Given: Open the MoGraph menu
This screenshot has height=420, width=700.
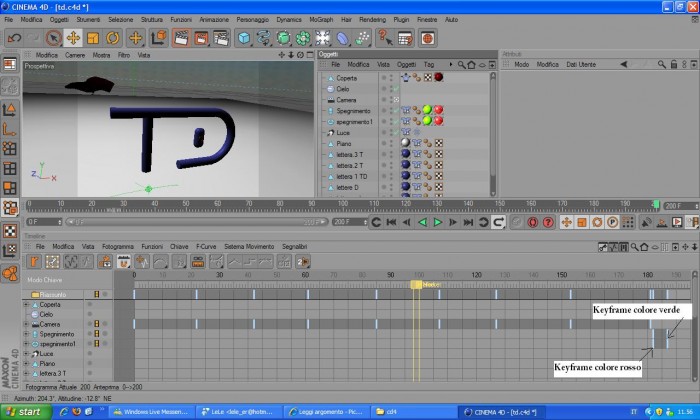Looking at the screenshot, I should (321, 20).
